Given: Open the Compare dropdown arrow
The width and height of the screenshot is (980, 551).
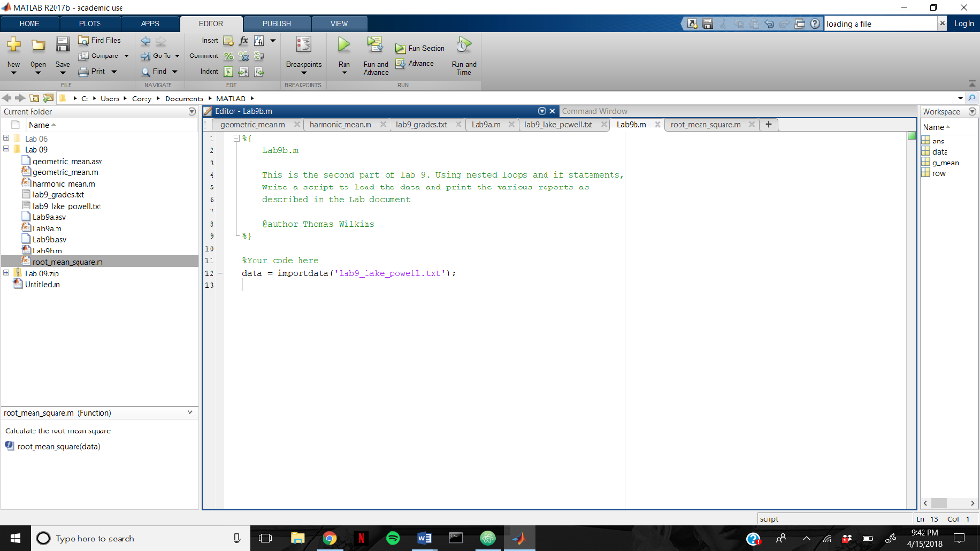Looking at the screenshot, I should point(127,56).
